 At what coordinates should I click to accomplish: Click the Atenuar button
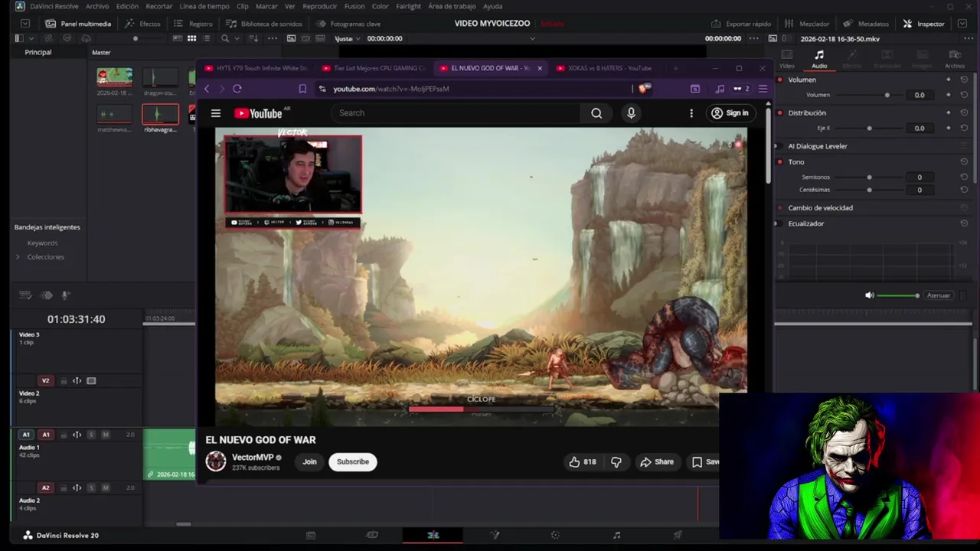tap(938, 295)
